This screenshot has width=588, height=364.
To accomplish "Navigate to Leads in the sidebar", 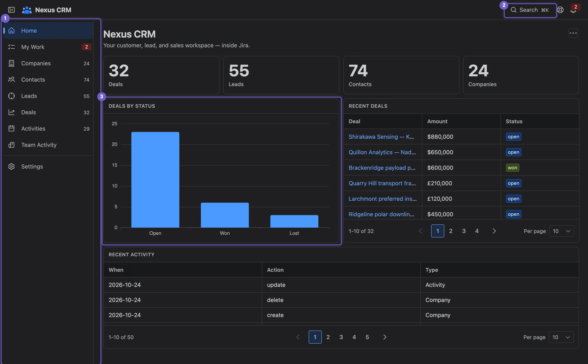I will (x=48, y=96).
